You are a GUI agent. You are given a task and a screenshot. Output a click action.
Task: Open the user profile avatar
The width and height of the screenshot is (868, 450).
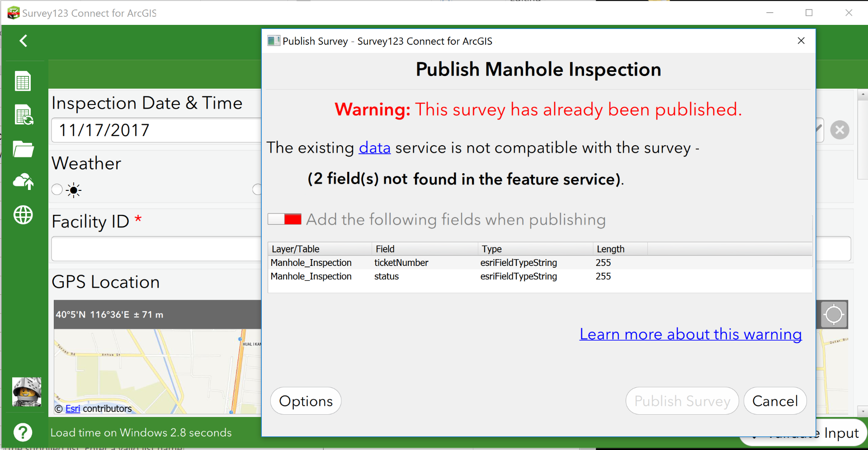pyautogui.click(x=27, y=392)
